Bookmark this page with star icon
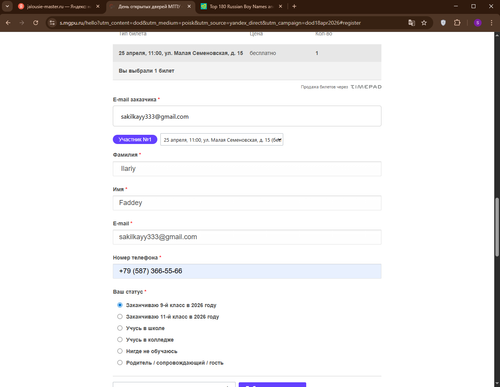This screenshot has height=387, width=500. 424,23
